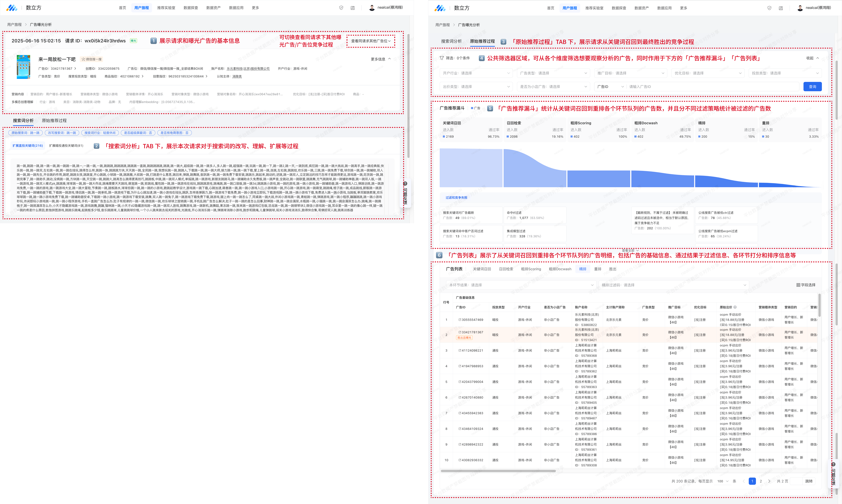Click arrow next to 广告ID 33421781367
This screenshot has width=842, height=504.
click(75, 69)
